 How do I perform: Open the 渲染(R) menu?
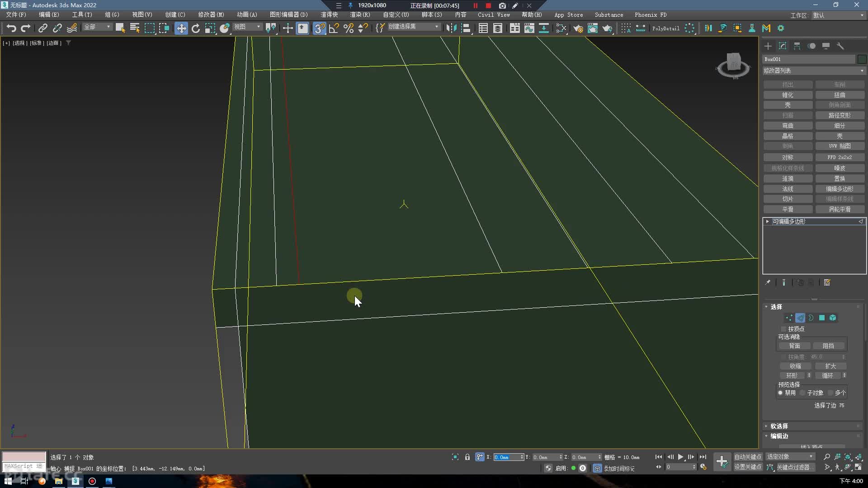click(360, 15)
